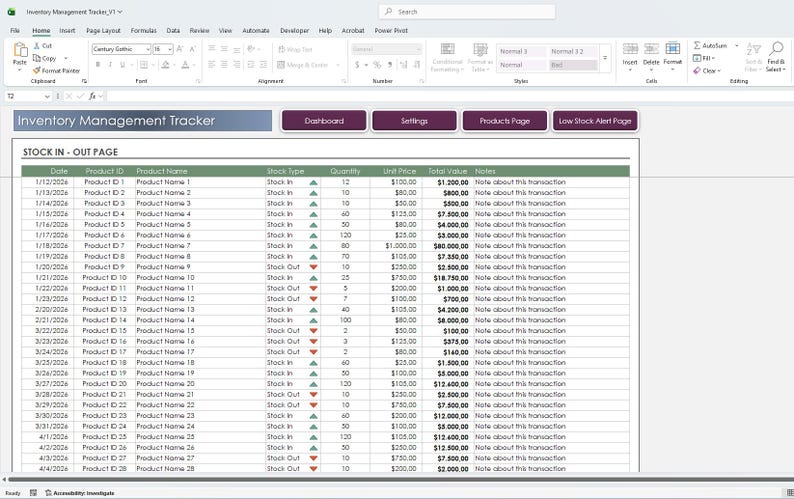Align text to the left

pos(212,65)
